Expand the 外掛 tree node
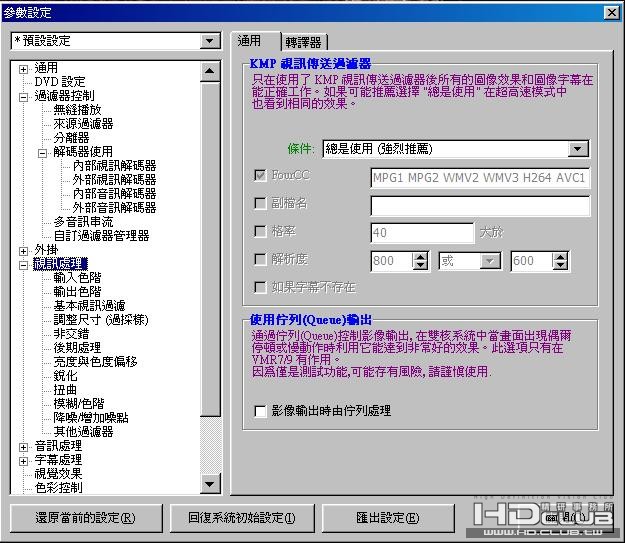625x543 pixels. 23,251
